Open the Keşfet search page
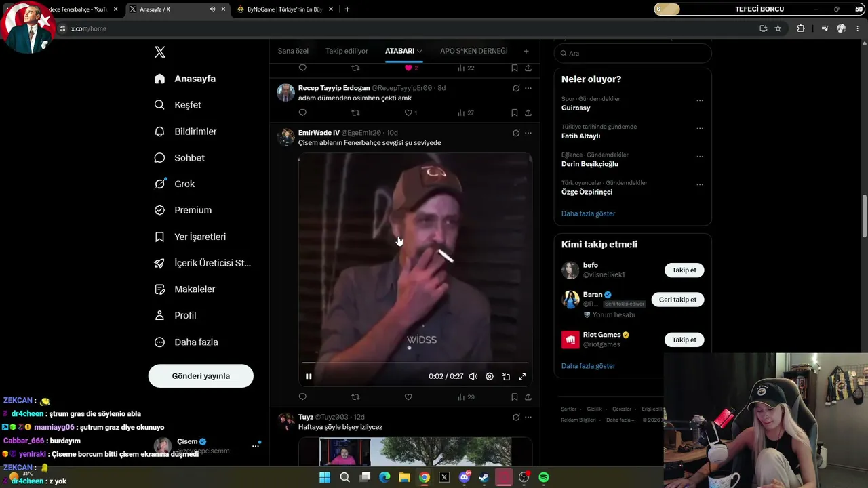 click(x=178, y=105)
